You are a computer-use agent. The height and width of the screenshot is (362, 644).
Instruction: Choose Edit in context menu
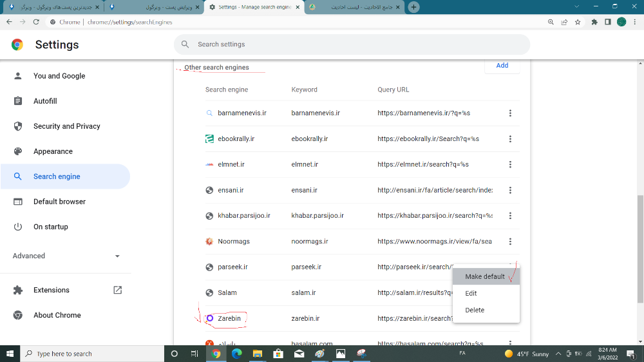click(x=486, y=293)
